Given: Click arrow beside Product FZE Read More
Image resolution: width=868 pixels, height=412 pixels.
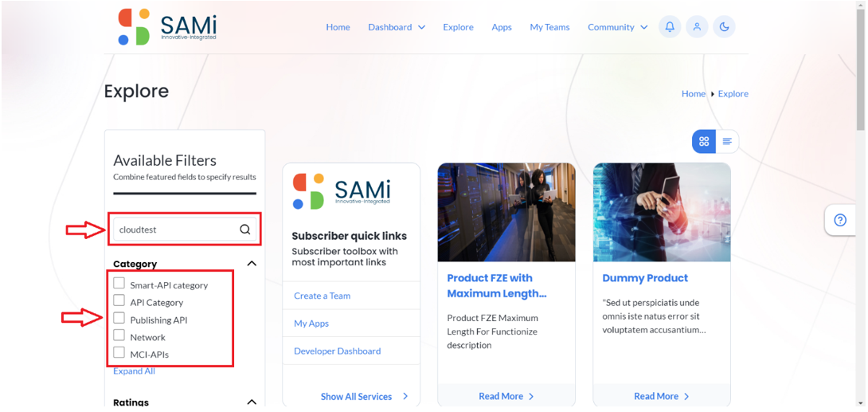Looking at the screenshot, I should pos(531,397).
